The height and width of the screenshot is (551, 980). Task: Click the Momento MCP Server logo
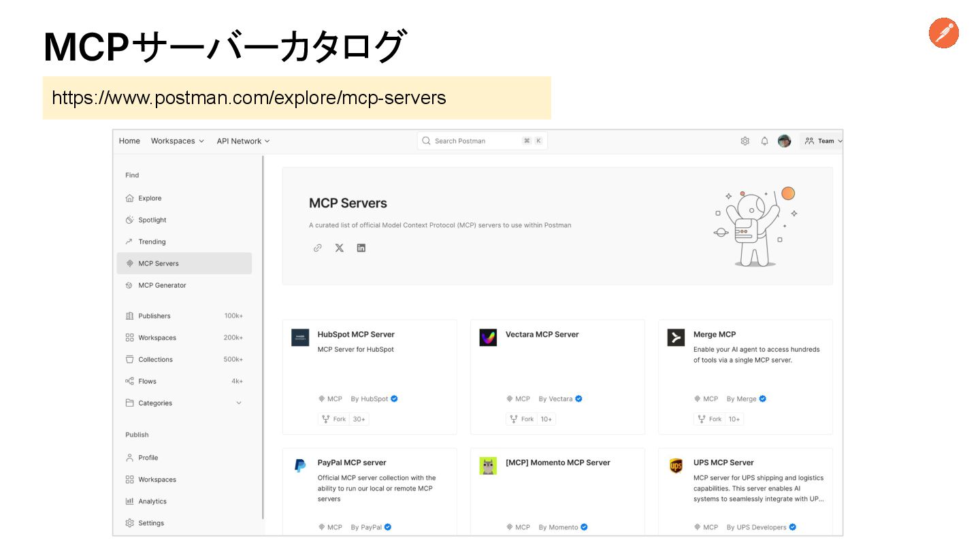[488, 466]
